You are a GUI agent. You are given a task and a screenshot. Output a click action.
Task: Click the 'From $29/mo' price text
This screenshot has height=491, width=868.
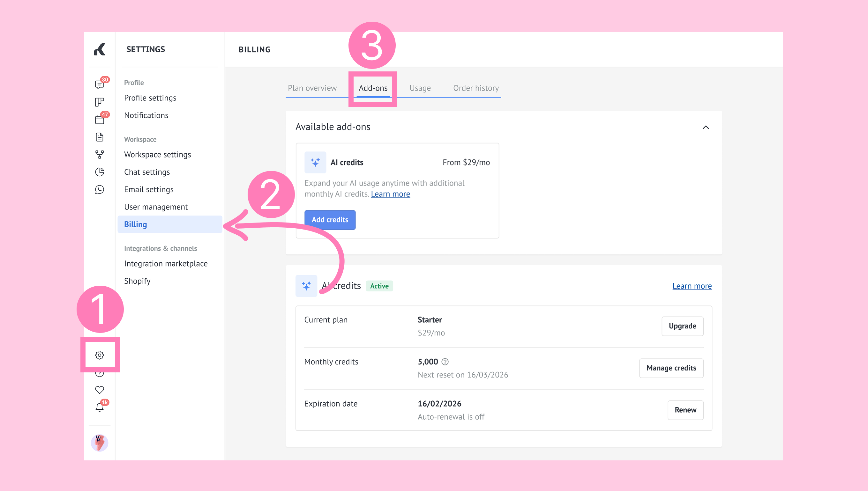pyautogui.click(x=466, y=162)
